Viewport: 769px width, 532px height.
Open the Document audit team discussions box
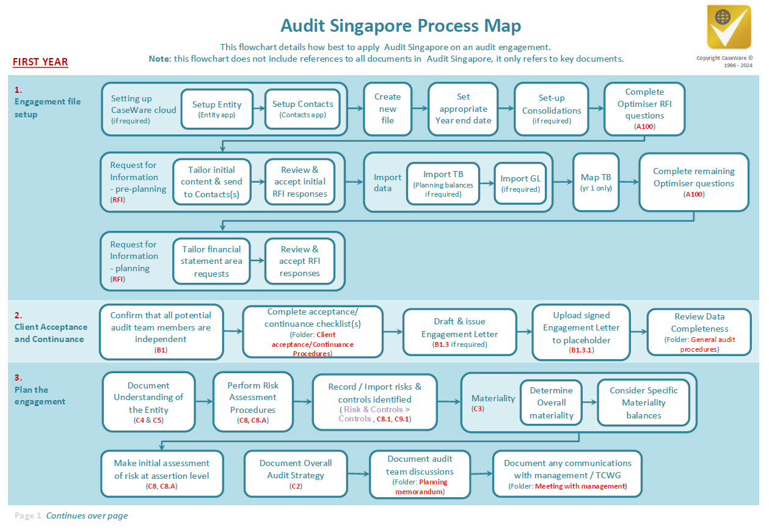click(x=420, y=474)
